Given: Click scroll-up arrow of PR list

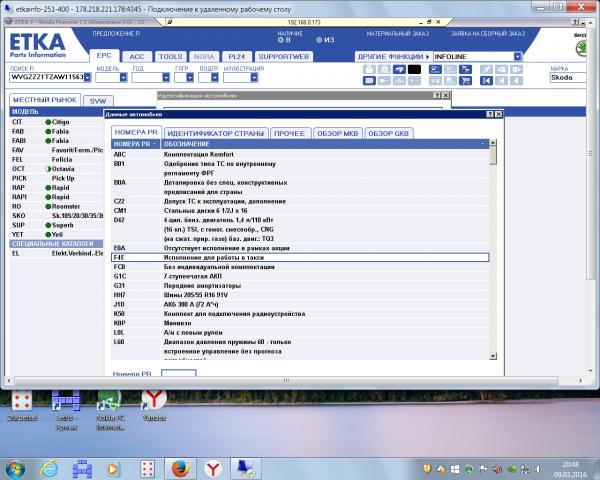Looking at the screenshot, I should 493,143.
